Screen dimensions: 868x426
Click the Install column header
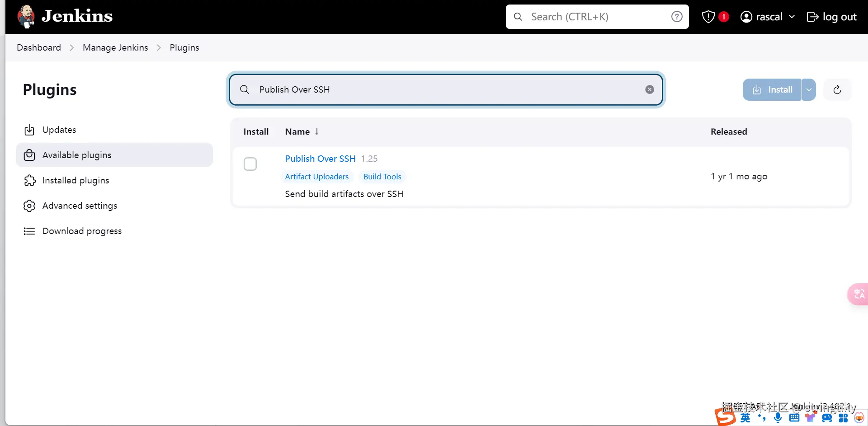click(x=256, y=131)
